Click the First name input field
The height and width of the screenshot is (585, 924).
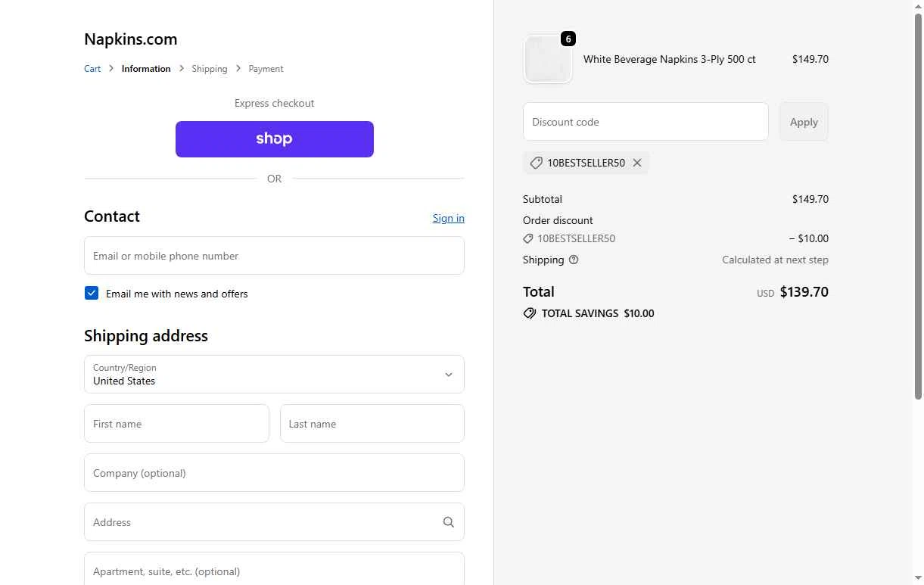pyautogui.click(x=176, y=424)
